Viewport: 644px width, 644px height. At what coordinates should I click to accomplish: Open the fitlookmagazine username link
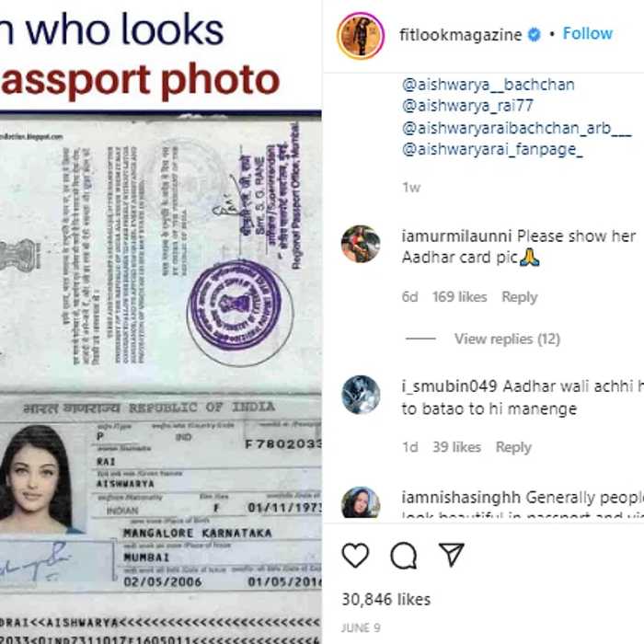[460, 35]
